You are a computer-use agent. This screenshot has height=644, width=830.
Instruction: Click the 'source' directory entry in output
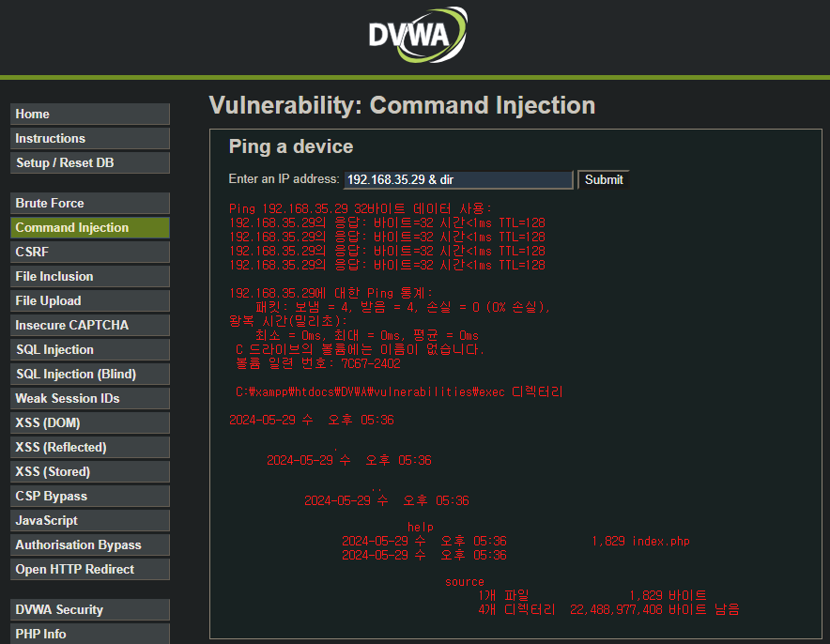[464, 582]
